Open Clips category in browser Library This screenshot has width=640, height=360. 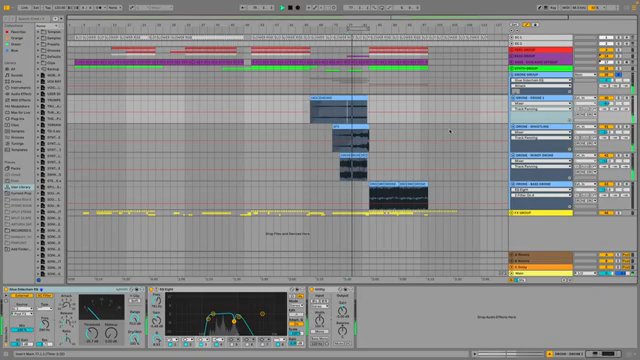coord(15,125)
